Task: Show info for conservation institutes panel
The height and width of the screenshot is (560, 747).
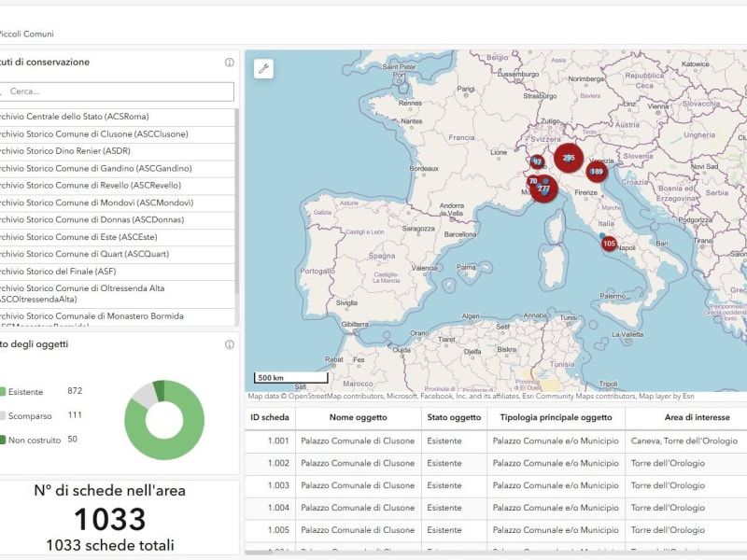Action: point(229,63)
